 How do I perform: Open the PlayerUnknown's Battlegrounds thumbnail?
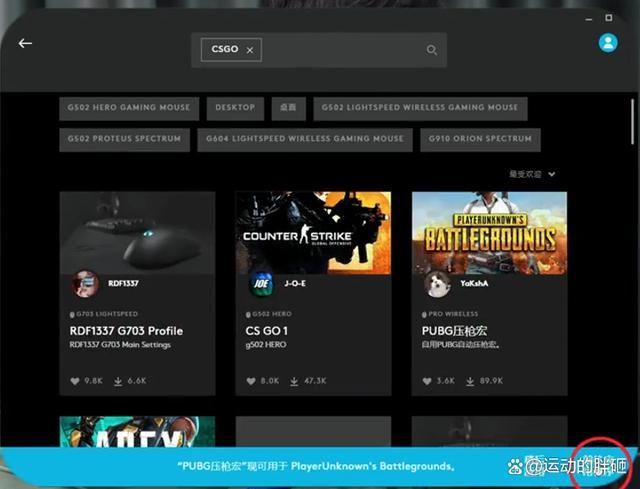tap(489, 233)
